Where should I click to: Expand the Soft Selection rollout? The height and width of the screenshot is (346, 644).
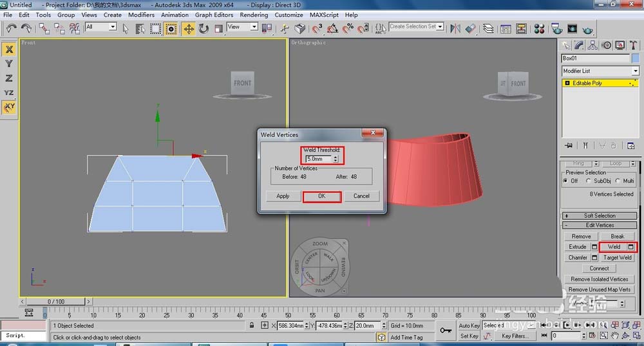click(599, 215)
